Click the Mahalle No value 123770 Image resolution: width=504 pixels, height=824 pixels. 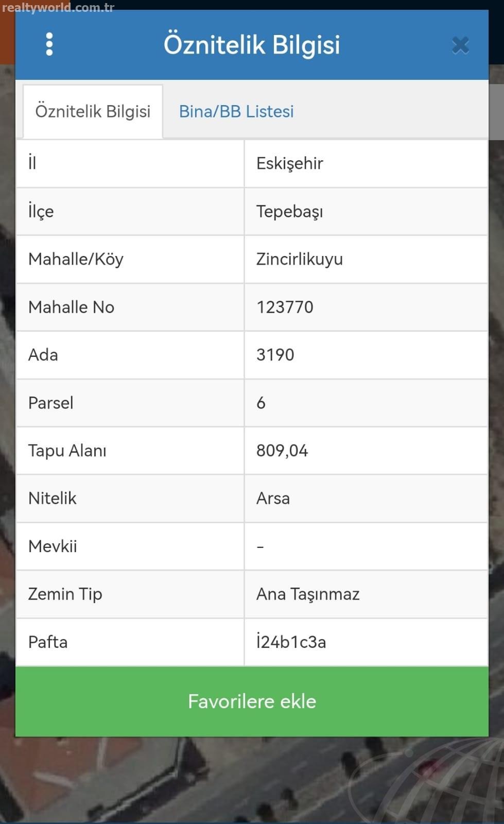(285, 307)
